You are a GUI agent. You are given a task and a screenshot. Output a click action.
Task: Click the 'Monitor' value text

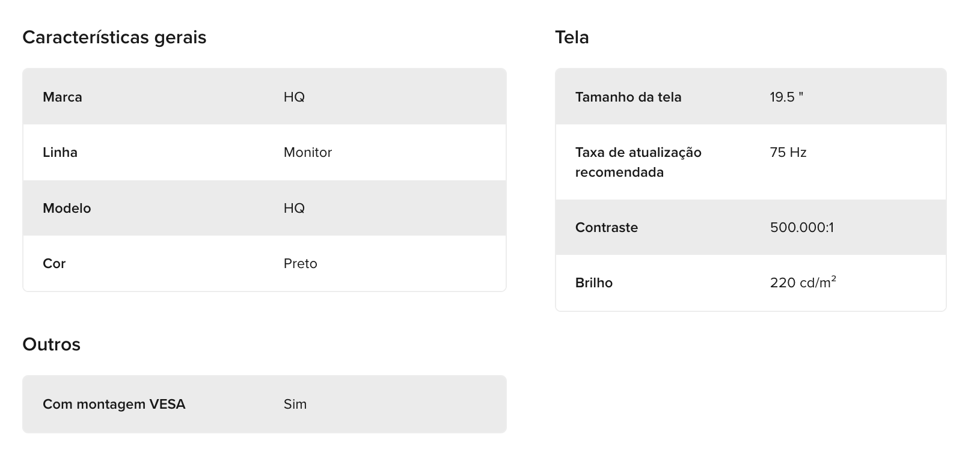[307, 152]
